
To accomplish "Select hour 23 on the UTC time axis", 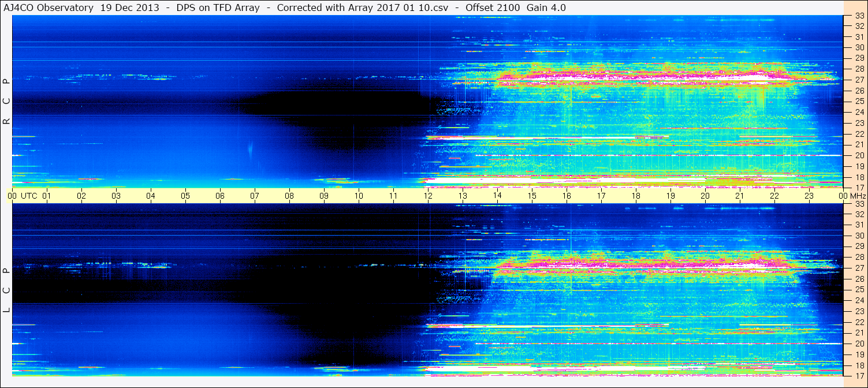I will pos(809,196).
